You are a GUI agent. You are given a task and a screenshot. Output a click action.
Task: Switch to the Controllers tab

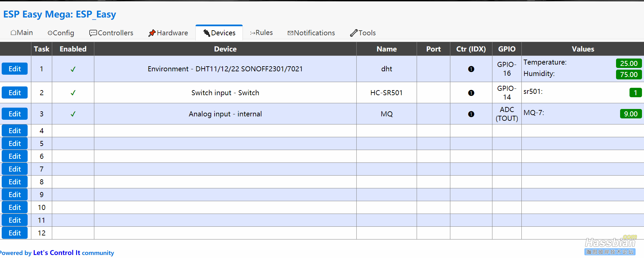pos(111,33)
